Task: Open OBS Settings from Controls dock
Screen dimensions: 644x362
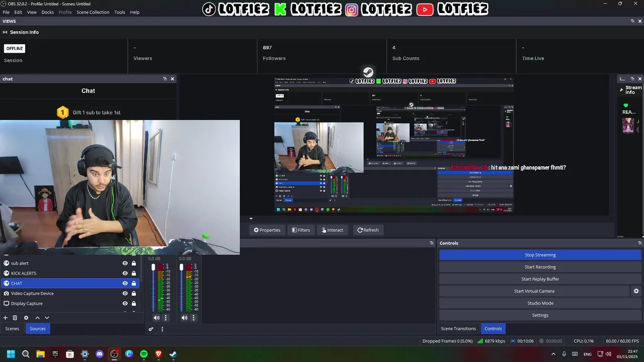Action: pyautogui.click(x=540, y=315)
